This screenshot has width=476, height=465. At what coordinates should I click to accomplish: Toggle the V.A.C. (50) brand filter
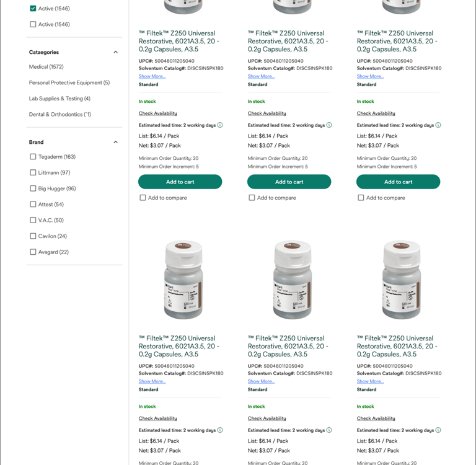33,220
